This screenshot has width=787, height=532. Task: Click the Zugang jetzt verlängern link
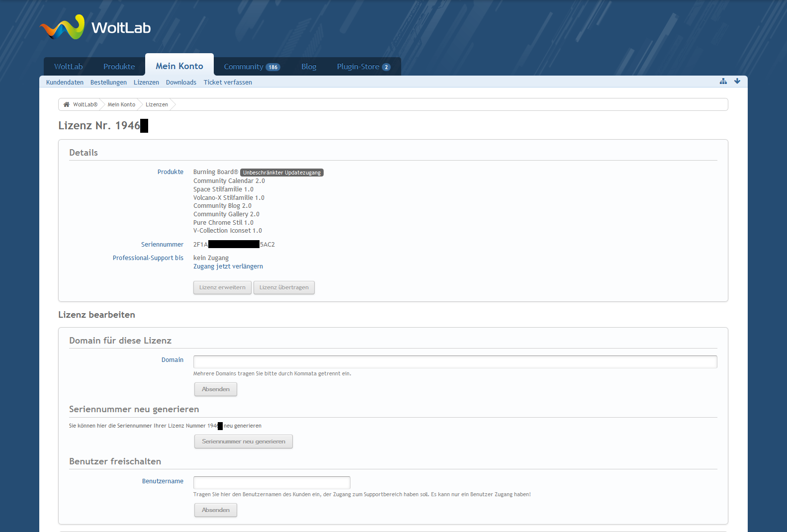228,266
